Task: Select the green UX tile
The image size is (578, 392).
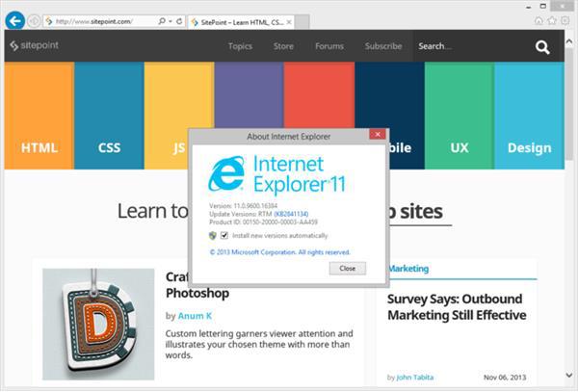Action: (460, 116)
